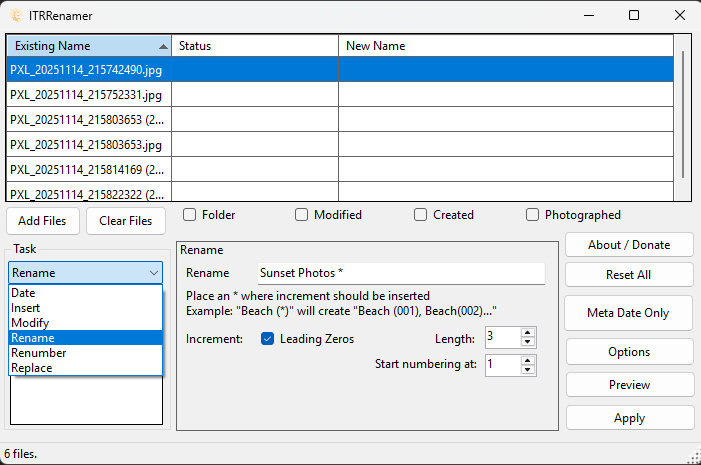Click the ITRRenamer app icon in title bar

tap(15, 15)
